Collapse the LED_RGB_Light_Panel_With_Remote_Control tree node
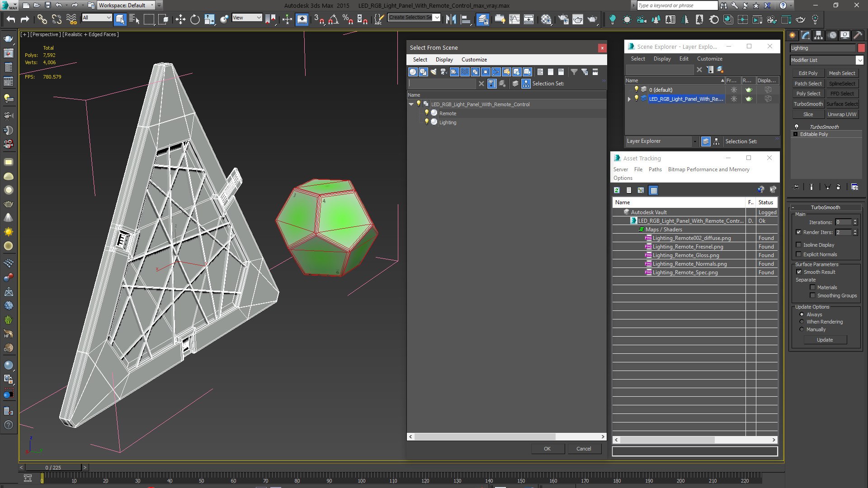This screenshot has height=488, width=868. click(x=411, y=104)
